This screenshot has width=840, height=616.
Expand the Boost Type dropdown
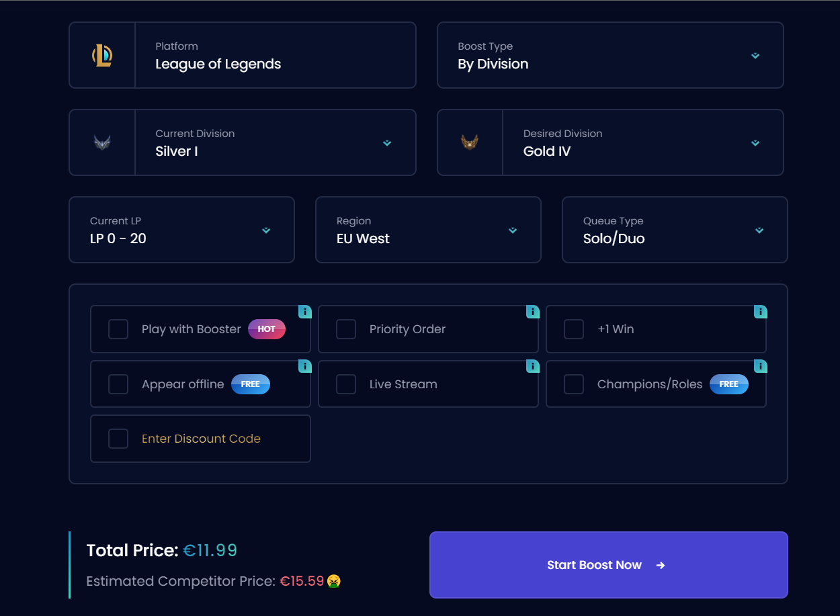pyautogui.click(x=610, y=55)
